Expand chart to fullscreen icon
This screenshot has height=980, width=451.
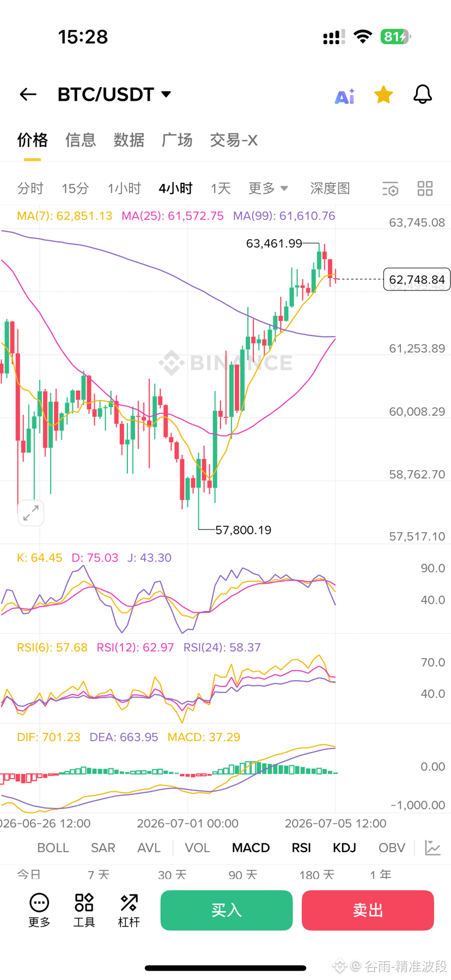click(31, 513)
